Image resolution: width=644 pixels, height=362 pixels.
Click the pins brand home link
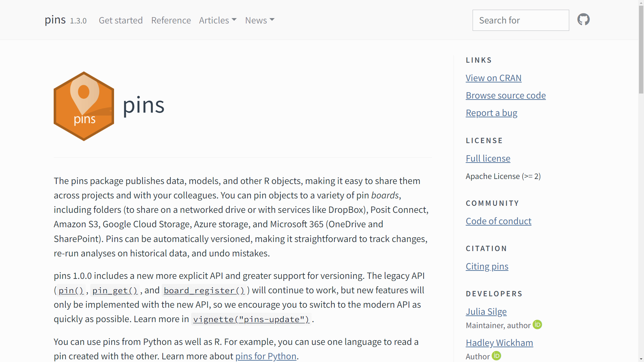point(55,20)
